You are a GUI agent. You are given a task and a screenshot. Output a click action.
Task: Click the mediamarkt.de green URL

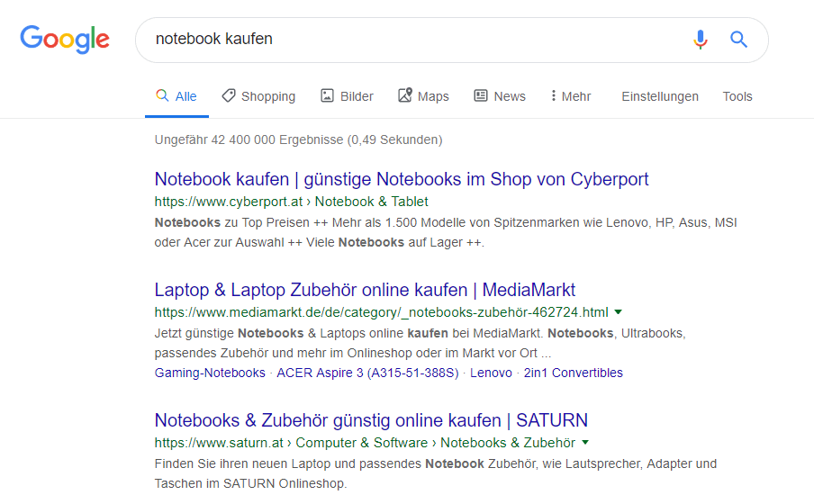[381, 312]
